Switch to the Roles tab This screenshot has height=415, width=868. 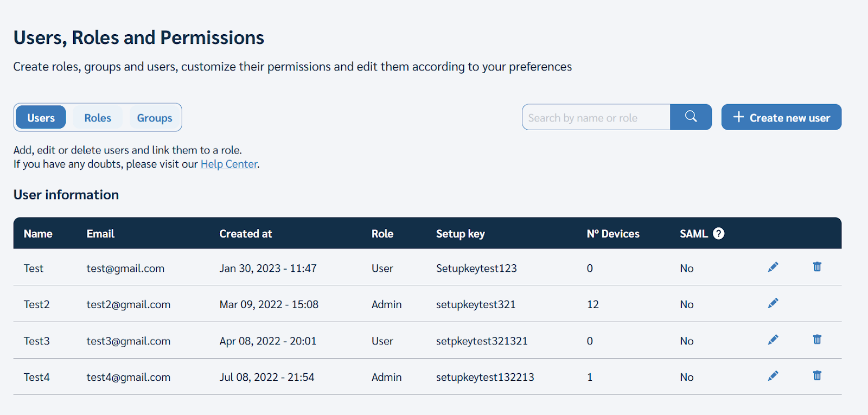pos(98,118)
